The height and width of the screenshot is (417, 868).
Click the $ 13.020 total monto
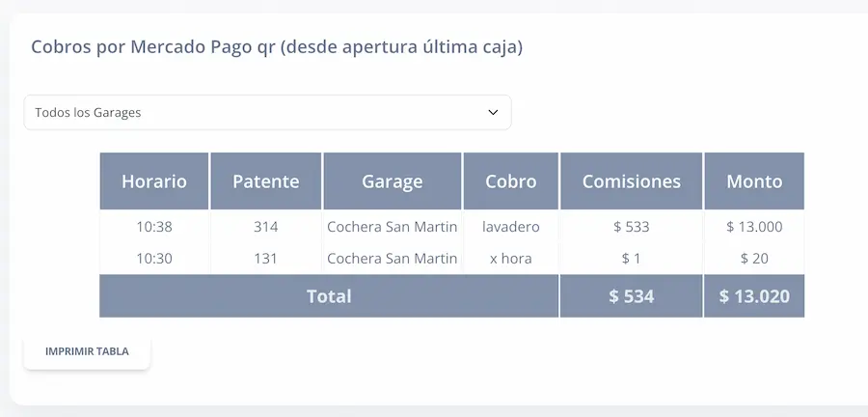tap(754, 296)
